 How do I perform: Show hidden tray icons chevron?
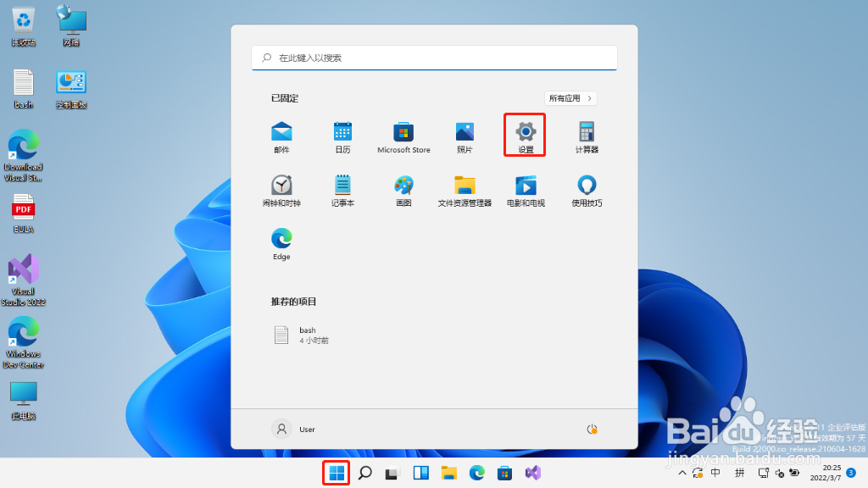682,473
